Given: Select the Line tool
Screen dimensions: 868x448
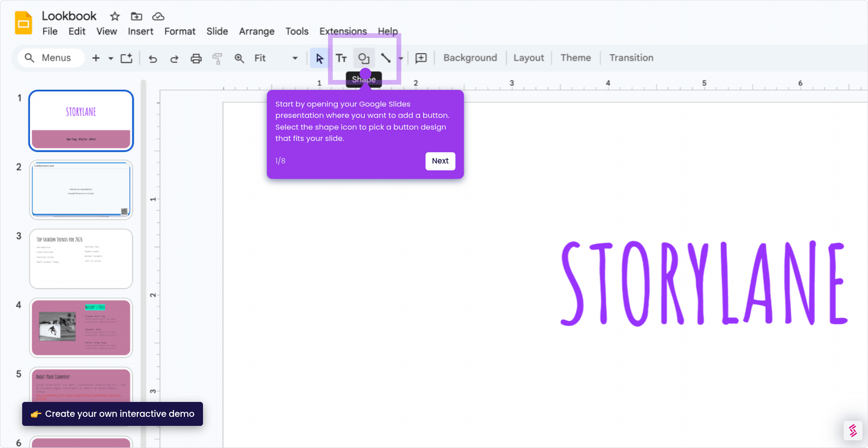Looking at the screenshot, I should (x=386, y=58).
